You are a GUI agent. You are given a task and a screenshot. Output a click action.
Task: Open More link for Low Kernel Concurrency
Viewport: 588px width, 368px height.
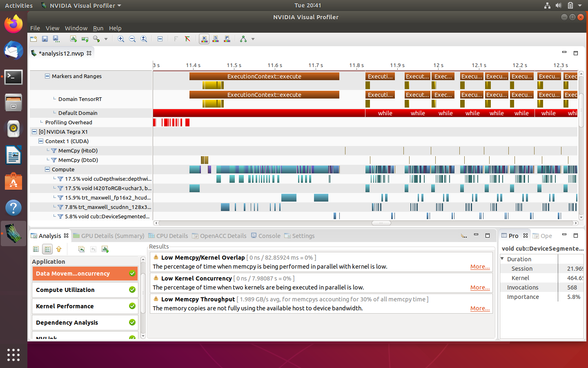click(x=480, y=287)
